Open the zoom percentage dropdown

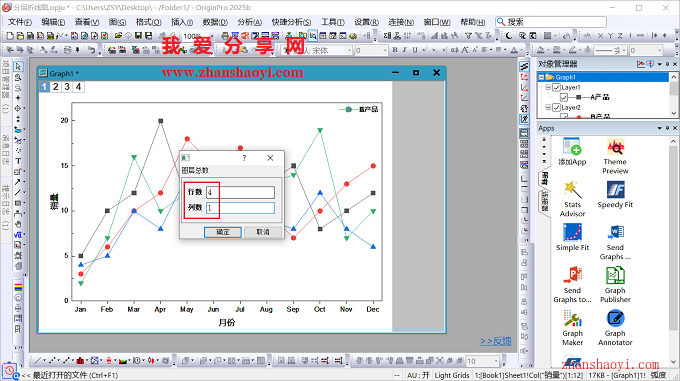[x=212, y=36]
